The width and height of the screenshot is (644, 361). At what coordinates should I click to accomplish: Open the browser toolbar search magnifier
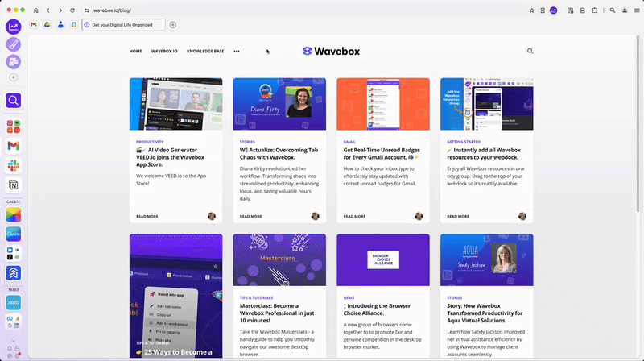click(613, 10)
